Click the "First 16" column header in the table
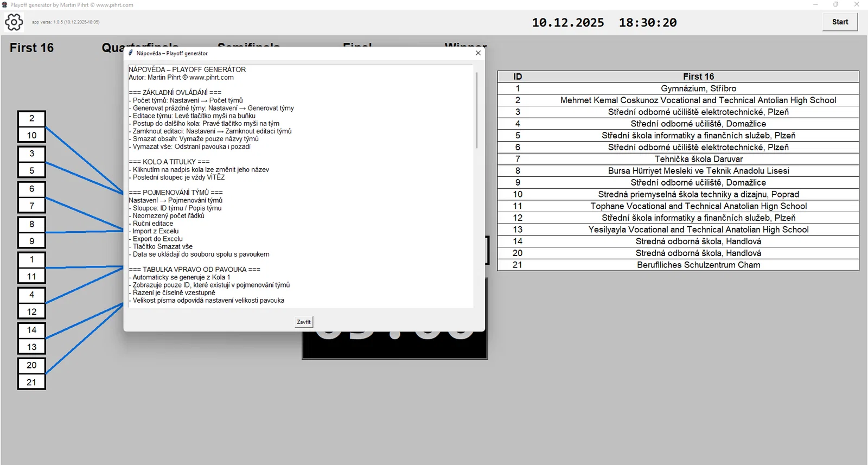Screen dimensions: 868x465 click(698, 77)
